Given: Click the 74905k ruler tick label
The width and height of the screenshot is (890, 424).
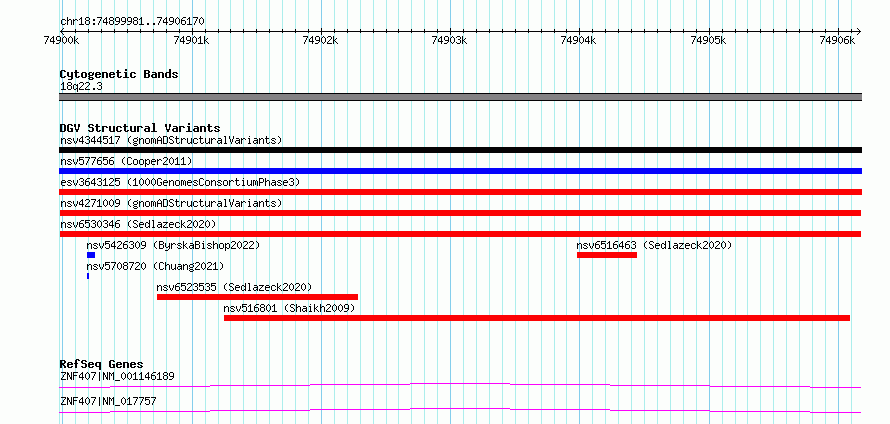Looking at the screenshot, I should 708,40.
